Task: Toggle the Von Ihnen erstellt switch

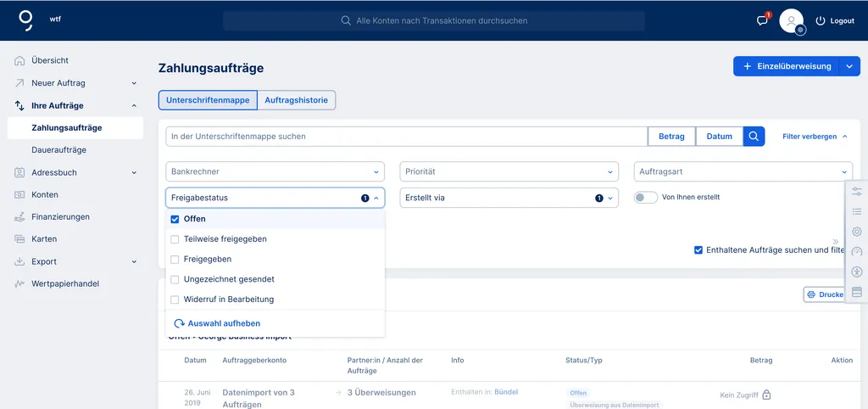Action: pyautogui.click(x=645, y=198)
